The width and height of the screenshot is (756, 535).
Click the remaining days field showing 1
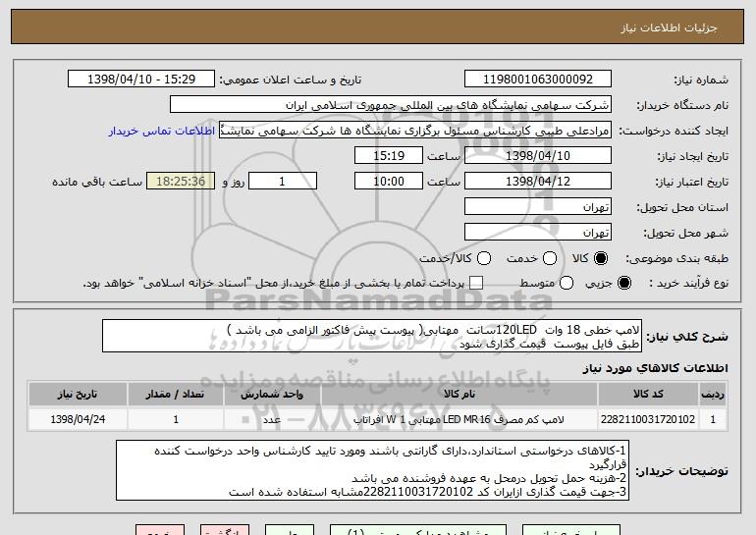283,182
